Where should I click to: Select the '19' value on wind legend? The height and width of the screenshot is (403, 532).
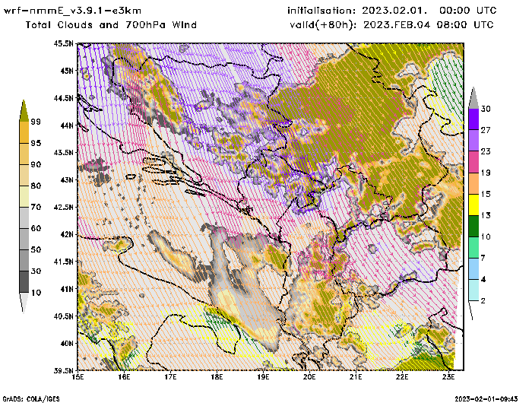(x=486, y=173)
